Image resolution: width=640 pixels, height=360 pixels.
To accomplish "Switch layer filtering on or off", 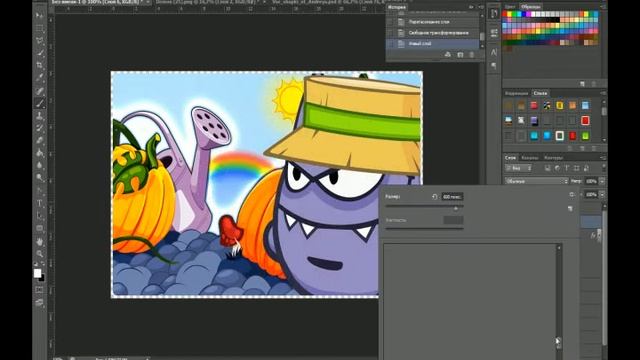I will coord(603,167).
